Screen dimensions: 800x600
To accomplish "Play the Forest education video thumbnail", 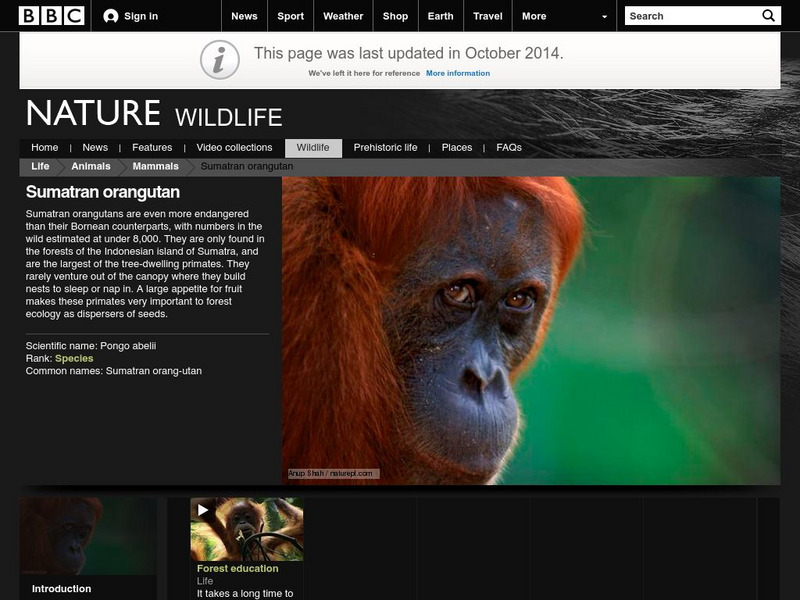I will (x=247, y=530).
